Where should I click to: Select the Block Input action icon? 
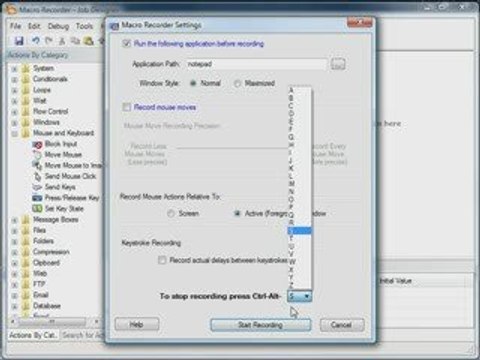38,144
